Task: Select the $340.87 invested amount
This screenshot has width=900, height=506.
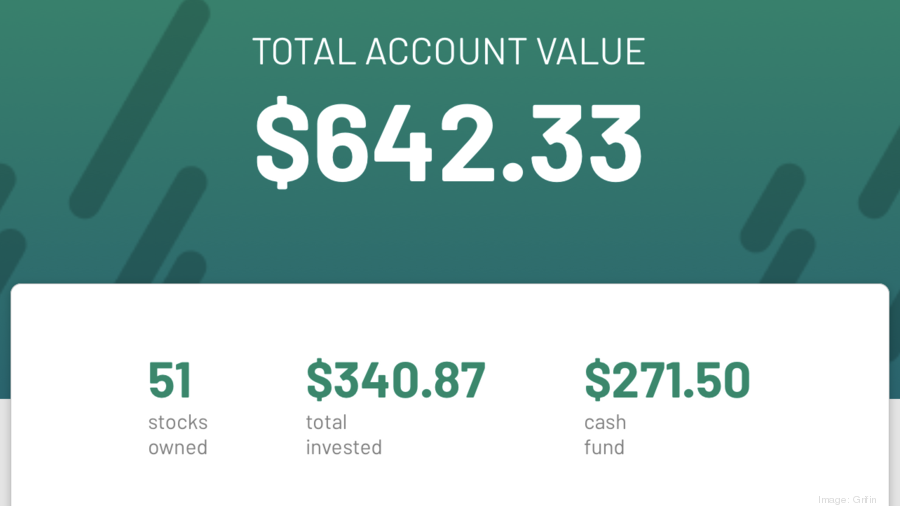Action: tap(396, 379)
